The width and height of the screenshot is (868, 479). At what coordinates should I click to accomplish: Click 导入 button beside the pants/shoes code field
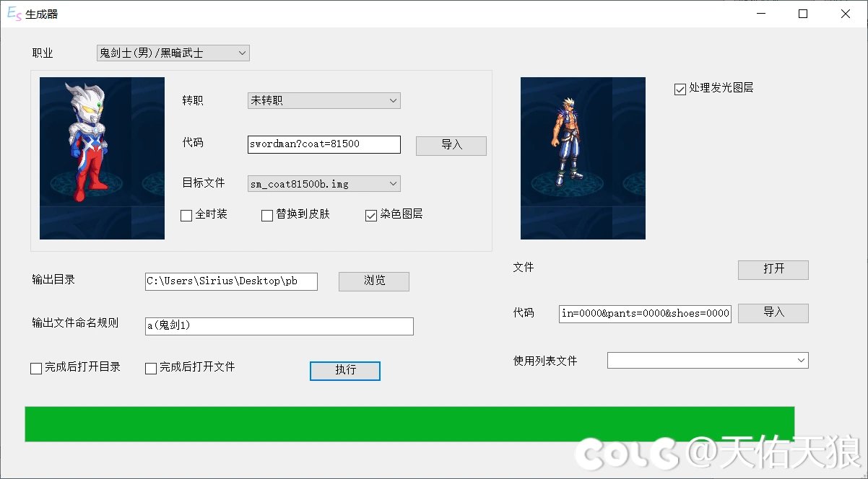[x=773, y=312]
